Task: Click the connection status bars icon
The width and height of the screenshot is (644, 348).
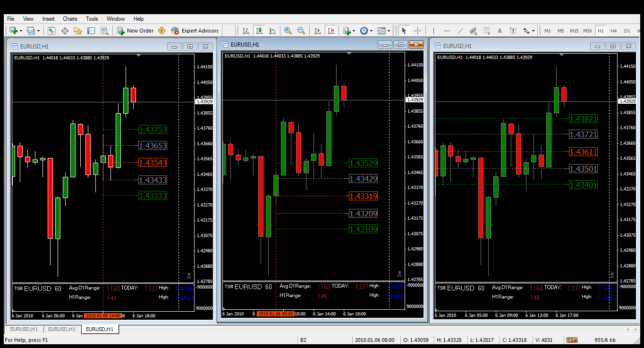Action: point(572,340)
